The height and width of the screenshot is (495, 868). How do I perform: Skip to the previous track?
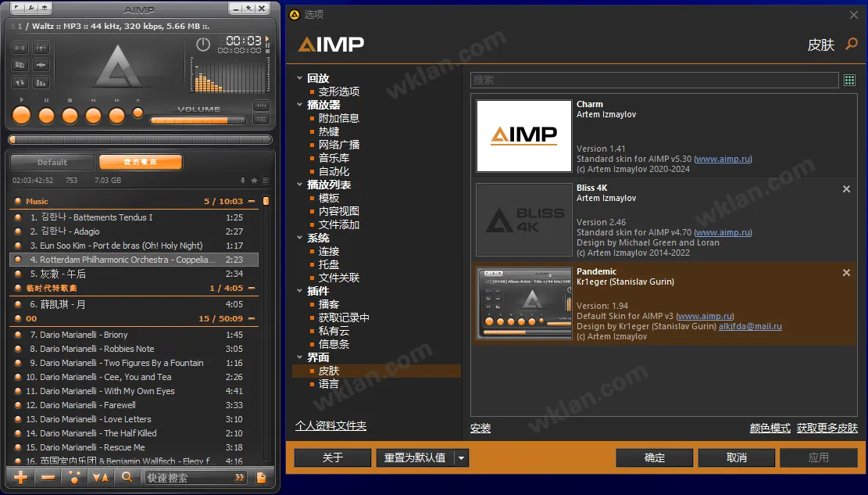[x=93, y=115]
